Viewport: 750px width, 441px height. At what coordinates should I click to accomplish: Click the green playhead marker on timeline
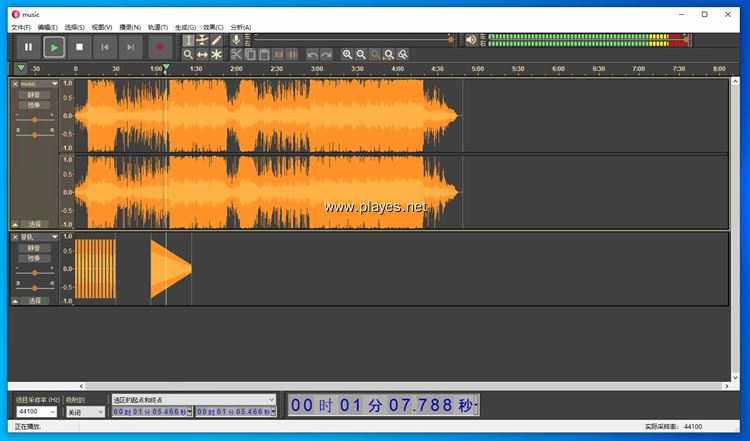tap(166, 68)
